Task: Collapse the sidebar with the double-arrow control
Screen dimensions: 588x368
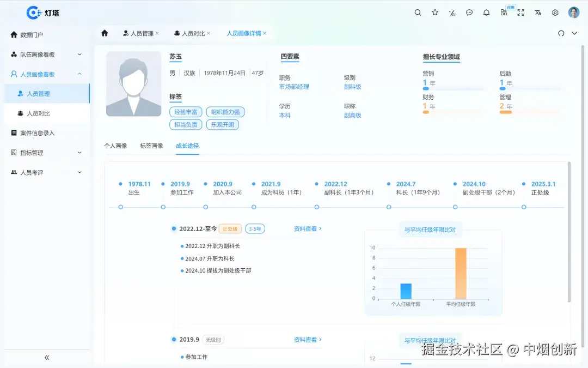Action: pos(46,357)
